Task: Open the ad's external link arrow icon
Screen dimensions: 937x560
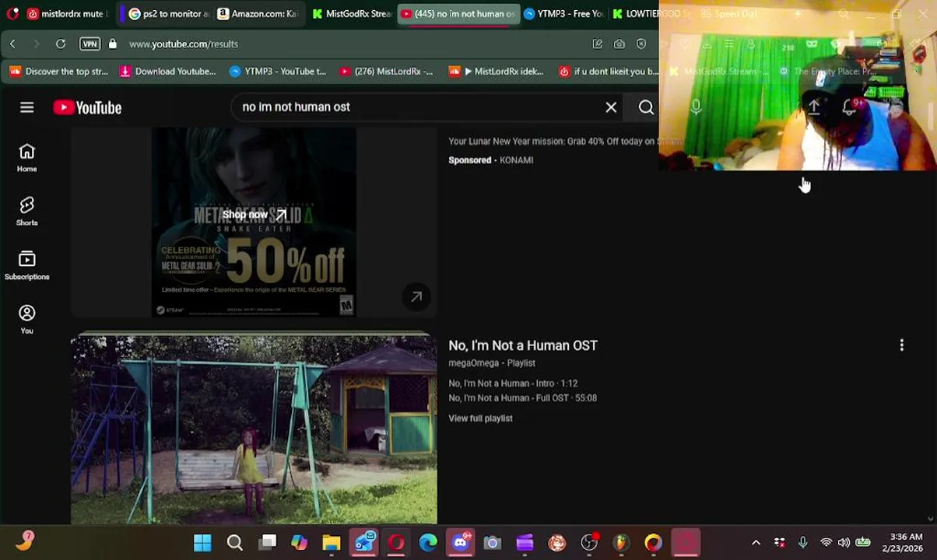Action: [x=416, y=296]
